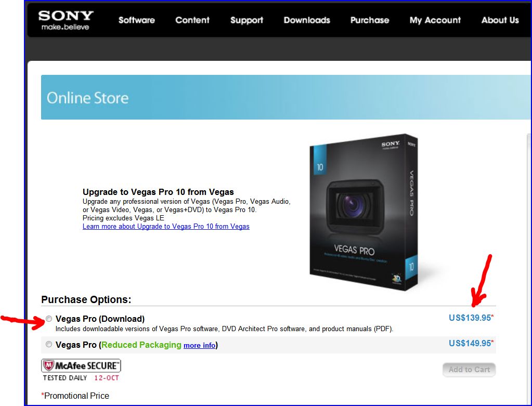
Task: Click the Vegas Pro (Download) label
Action: click(100, 319)
